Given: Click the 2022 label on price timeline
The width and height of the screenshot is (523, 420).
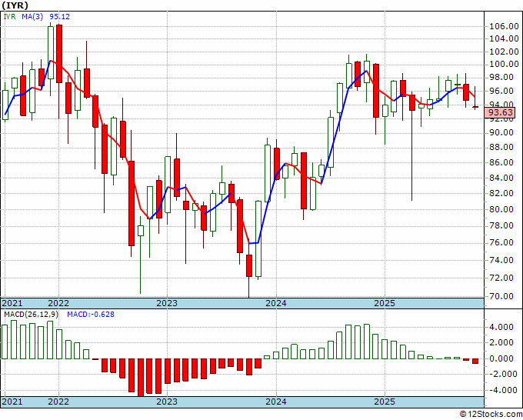Looking at the screenshot, I should pyautogui.click(x=58, y=303).
